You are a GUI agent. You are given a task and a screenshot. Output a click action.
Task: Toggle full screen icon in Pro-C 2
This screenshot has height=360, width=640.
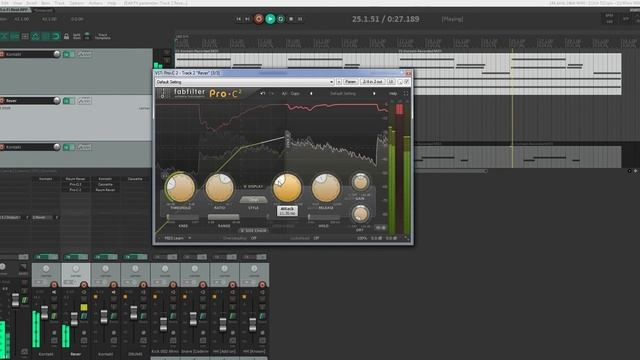[x=406, y=93]
